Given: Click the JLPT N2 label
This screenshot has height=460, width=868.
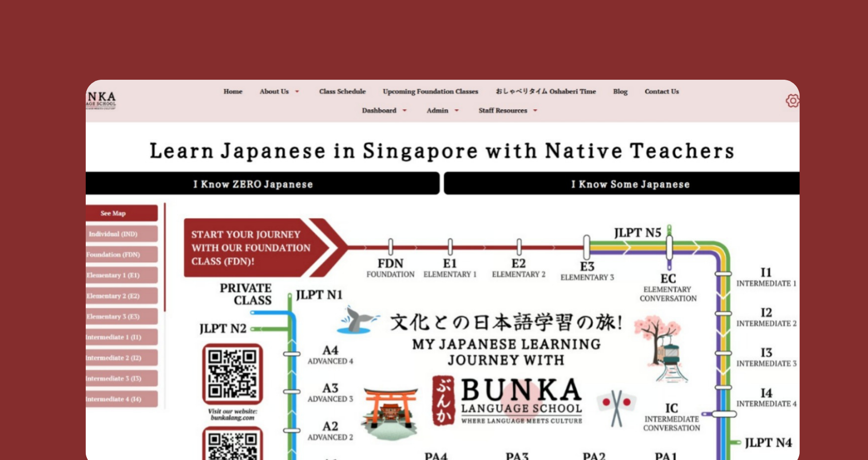Looking at the screenshot, I should [223, 329].
